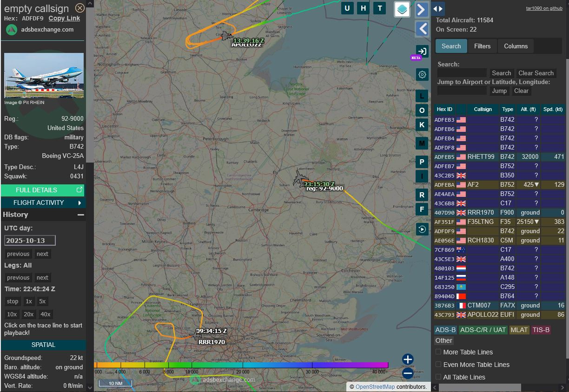Collapse right sidebar with chevron arrow
The image size is (569, 392).
422,9
